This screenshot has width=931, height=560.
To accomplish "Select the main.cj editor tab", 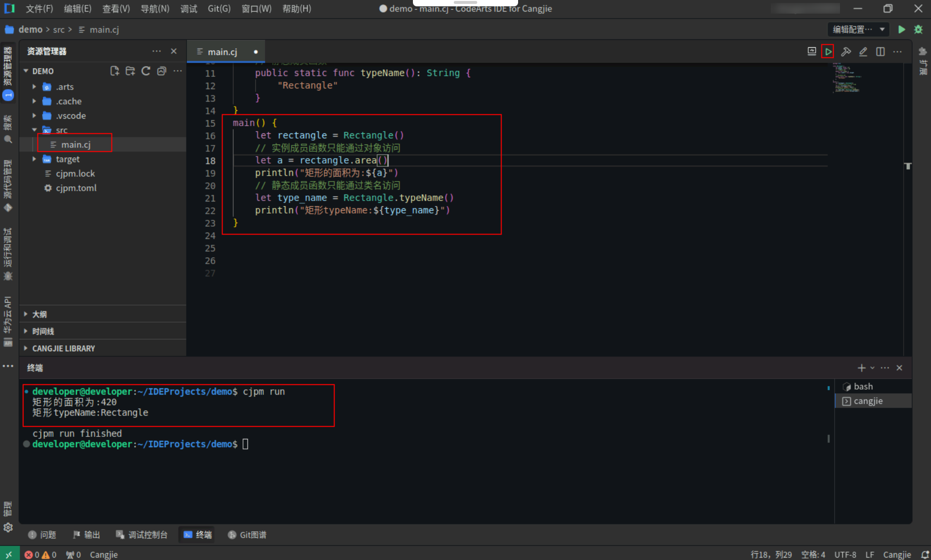I will (226, 52).
